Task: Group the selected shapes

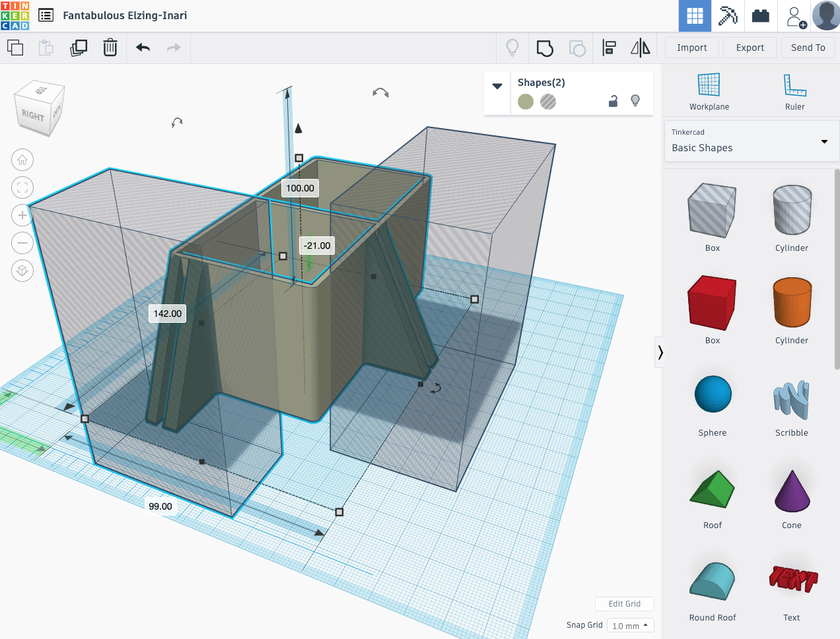Action: [545, 48]
